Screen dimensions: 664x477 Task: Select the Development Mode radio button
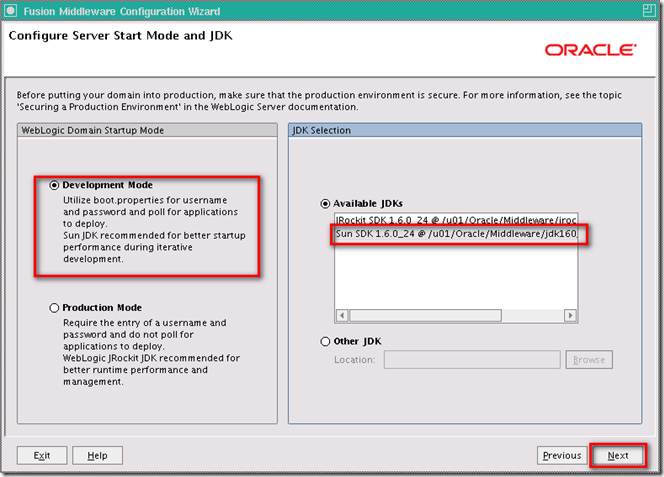(54, 185)
